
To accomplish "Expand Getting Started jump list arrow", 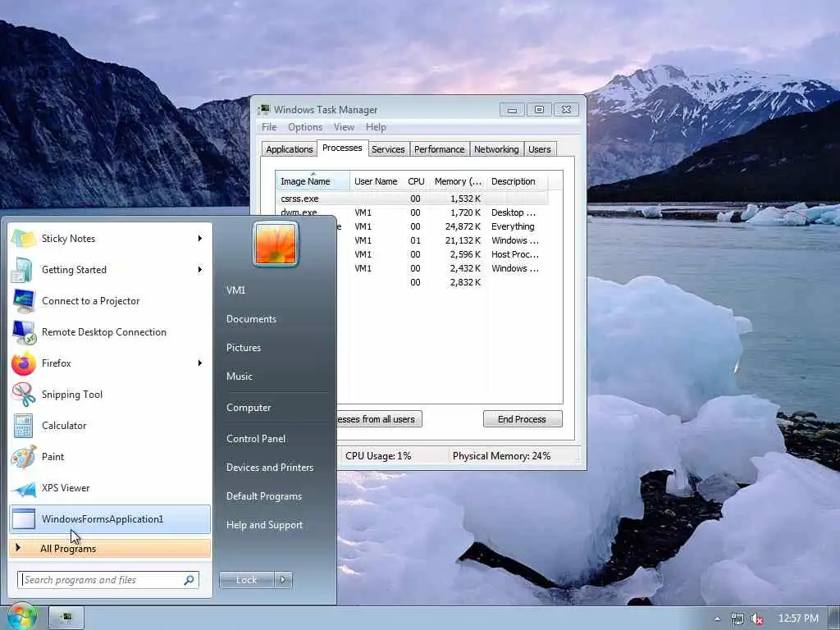I will click(x=200, y=269).
